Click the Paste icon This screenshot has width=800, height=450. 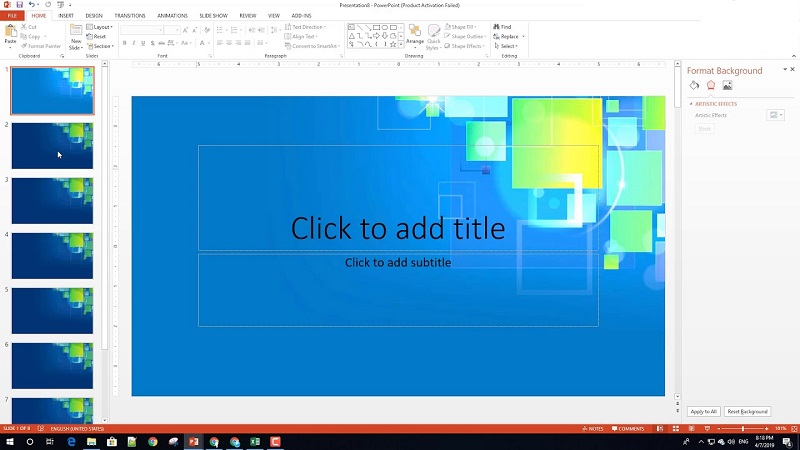coord(10,33)
